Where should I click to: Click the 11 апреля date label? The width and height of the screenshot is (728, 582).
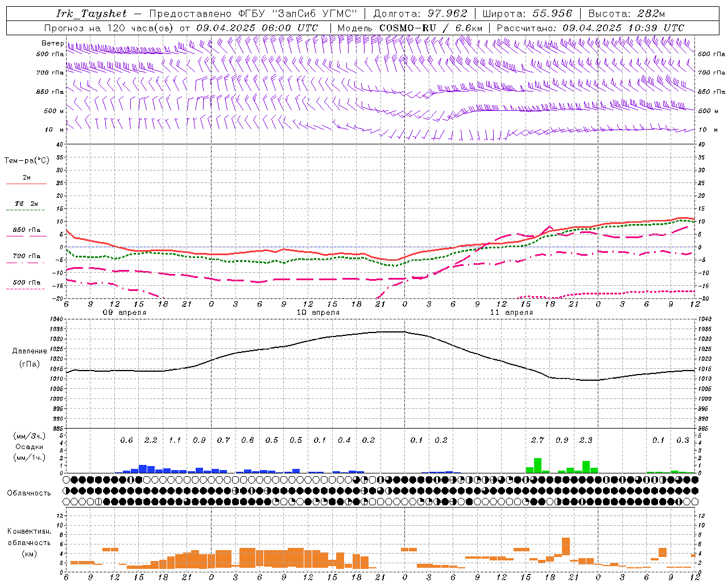[x=511, y=313]
